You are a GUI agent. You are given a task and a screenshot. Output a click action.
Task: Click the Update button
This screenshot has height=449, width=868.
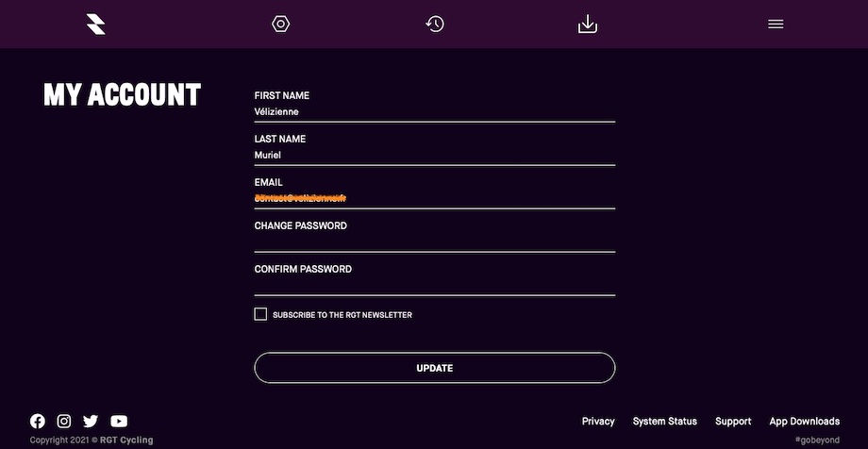[435, 368]
